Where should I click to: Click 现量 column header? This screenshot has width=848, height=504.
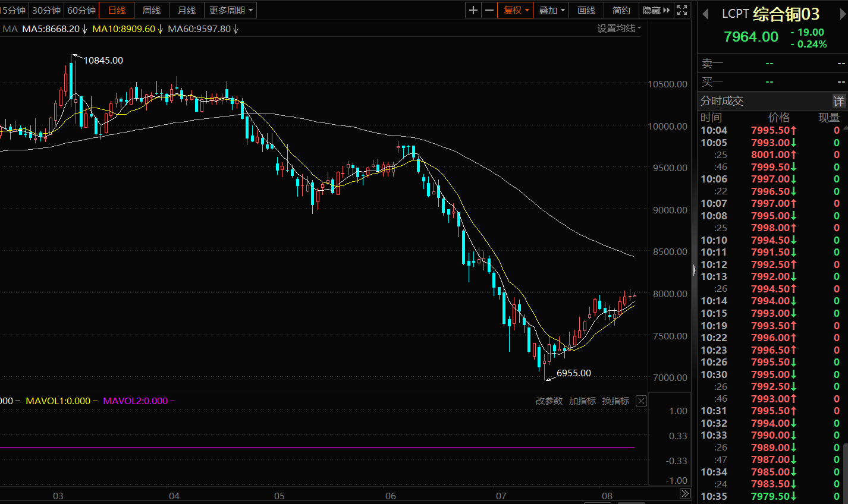click(829, 118)
